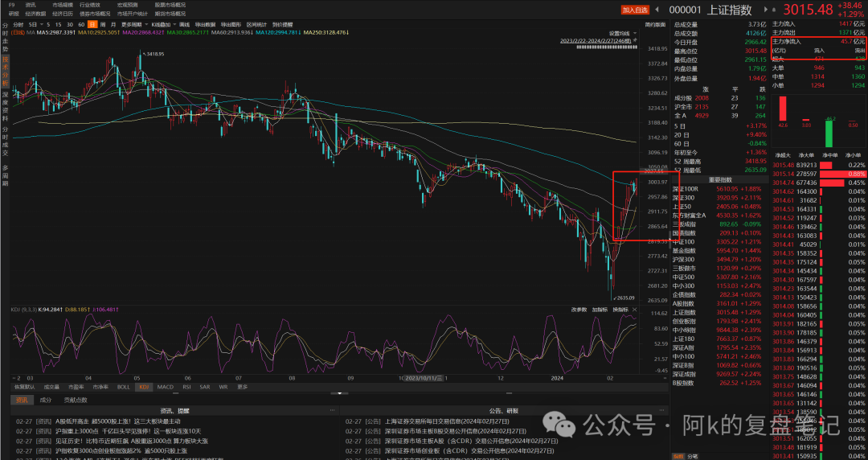The height and width of the screenshot is (460, 868).
Task: Open options menu of 资讯、提醒 panel
Action: pos(332,411)
